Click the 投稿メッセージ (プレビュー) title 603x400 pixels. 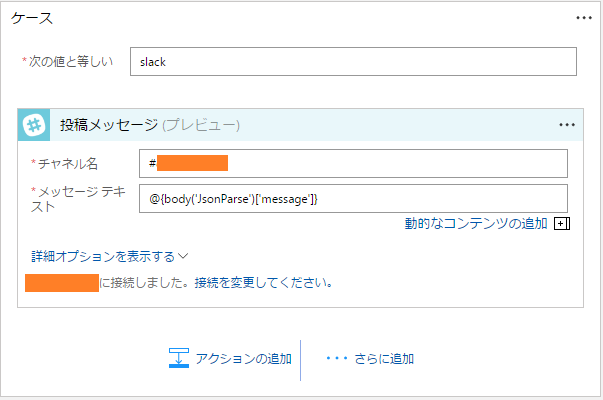pos(150,125)
